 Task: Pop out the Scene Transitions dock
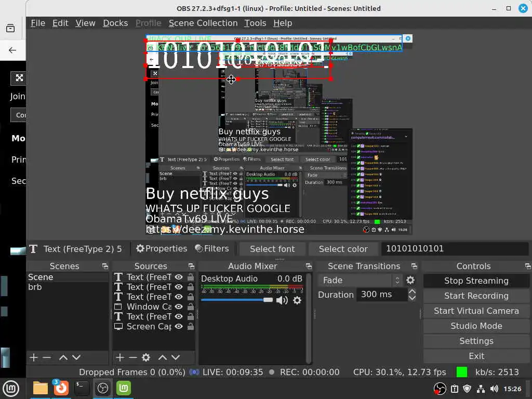[414, 267]
